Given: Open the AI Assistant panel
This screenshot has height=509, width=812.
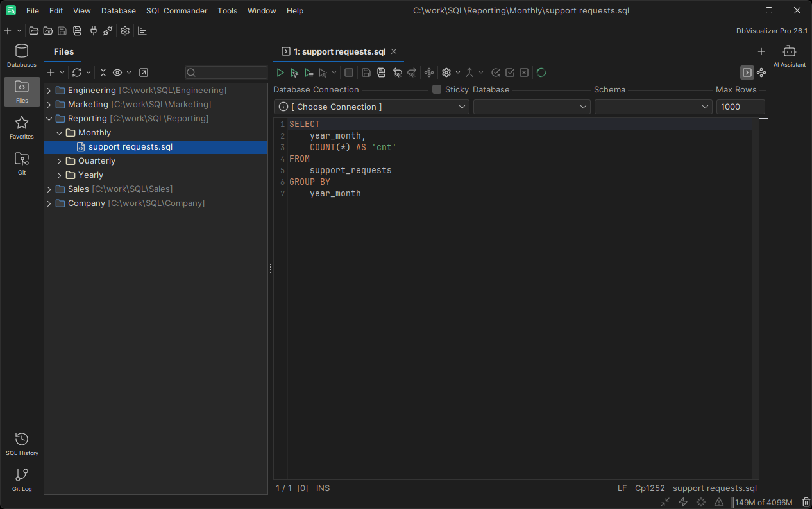Looking at the screenshot, I should point(790,56).
